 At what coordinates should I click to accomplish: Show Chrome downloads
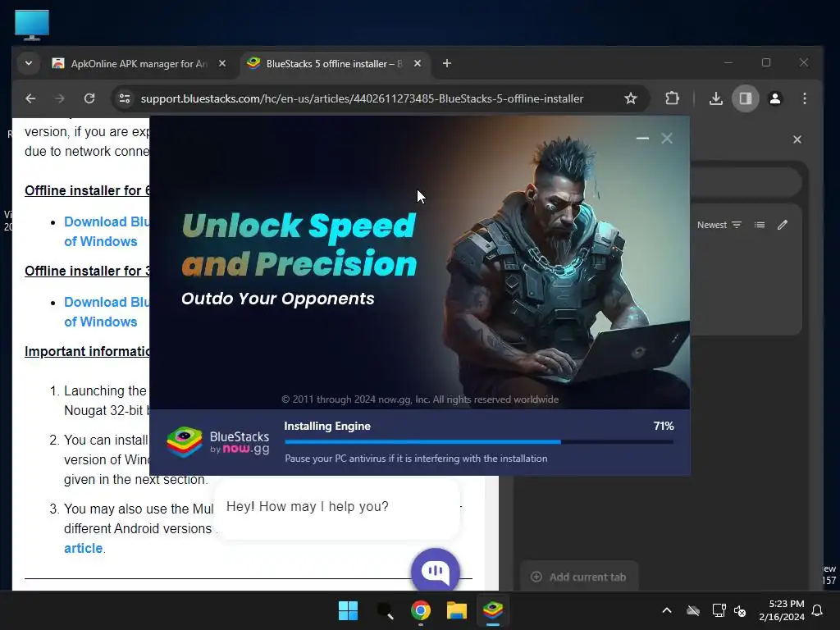(715, 98)
